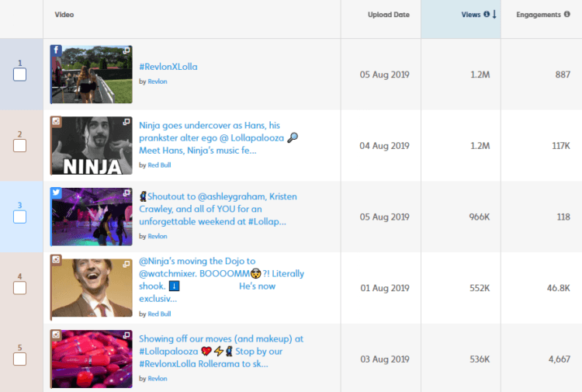The width and height of the screenshot is (582, 392).
Task: Click the Facebook icon on #RevlonXLolla thumbnail
Action: (x=56, y=50)
